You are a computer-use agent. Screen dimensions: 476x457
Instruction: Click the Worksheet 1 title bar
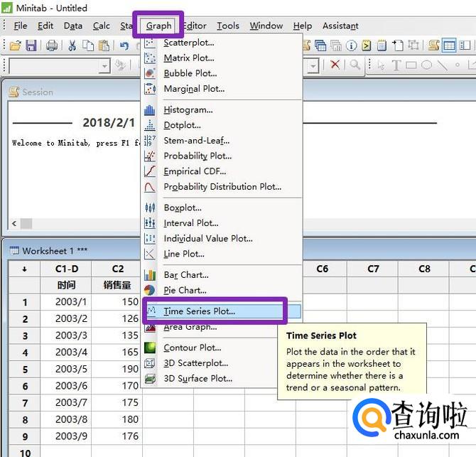click(240, 251)
